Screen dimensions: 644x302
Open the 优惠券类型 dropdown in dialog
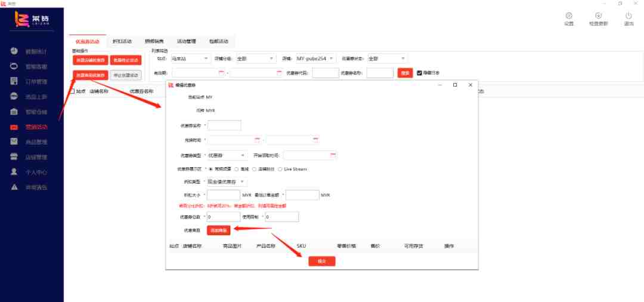tap(227, 155)
